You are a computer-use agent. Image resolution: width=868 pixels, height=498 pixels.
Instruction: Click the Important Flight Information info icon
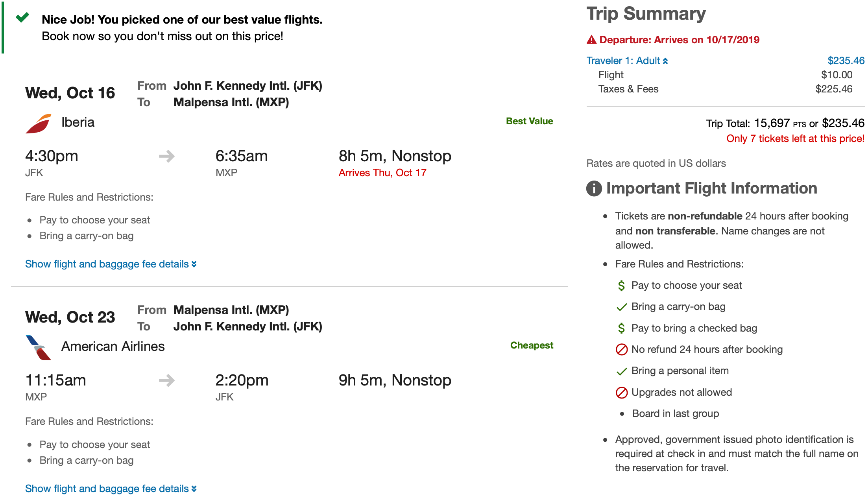pos(594,188)
